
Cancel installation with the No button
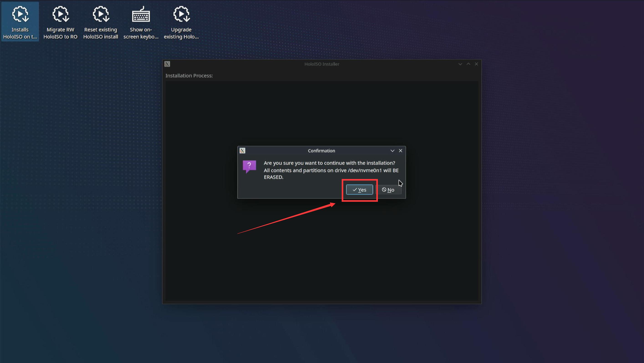pos(388,190)
